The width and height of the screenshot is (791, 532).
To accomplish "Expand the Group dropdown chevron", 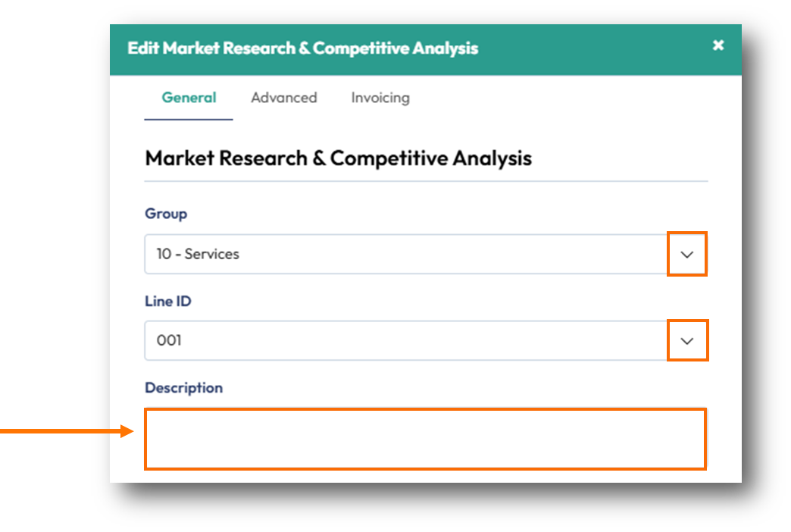I will pos(687,255).
